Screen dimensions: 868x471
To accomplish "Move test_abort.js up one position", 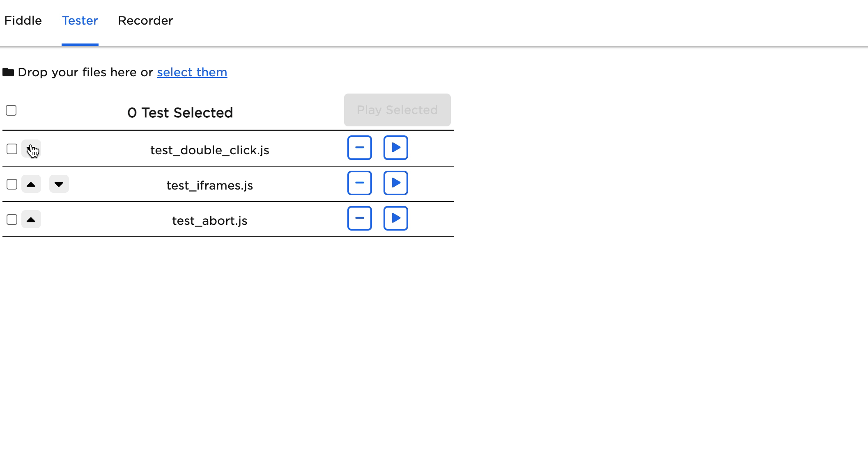I will 31,219.
